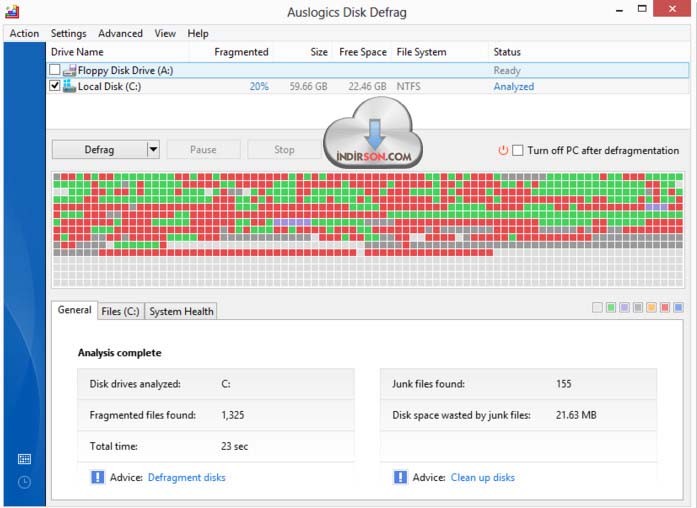Sort by the Drive Name column header
697x508 pixels.
[77, 52]
